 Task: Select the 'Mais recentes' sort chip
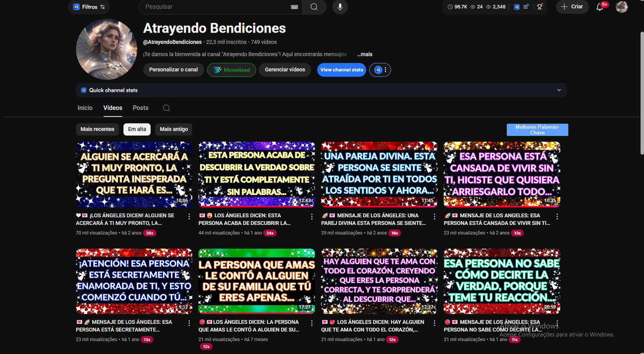tap(97, 129)
